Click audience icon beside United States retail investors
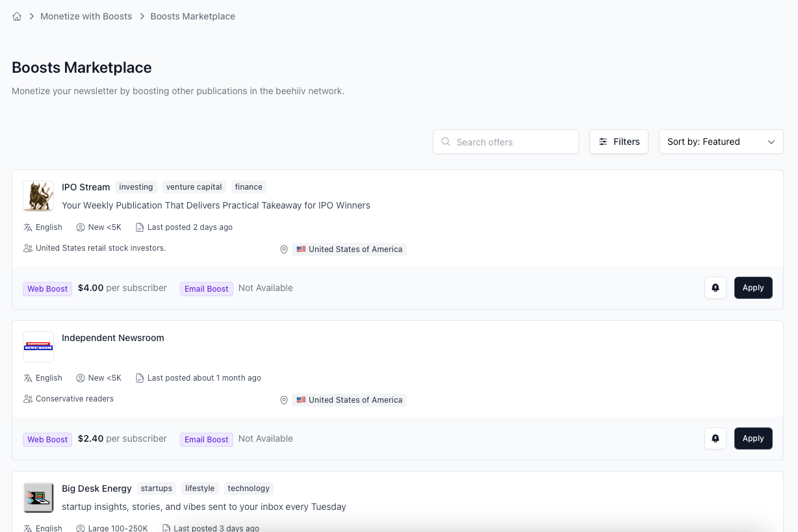Screen dimensions: 798x532 [28, 248]
